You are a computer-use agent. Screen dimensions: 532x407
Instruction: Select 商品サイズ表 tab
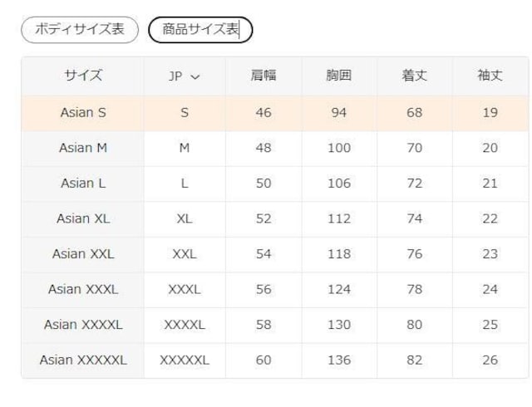[200, 30]
